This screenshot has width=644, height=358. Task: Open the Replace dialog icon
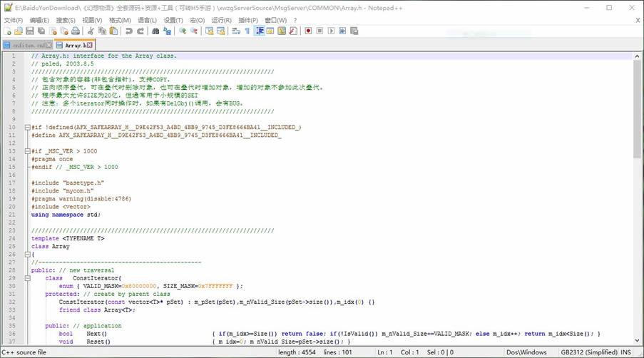(x=167, y=31)
